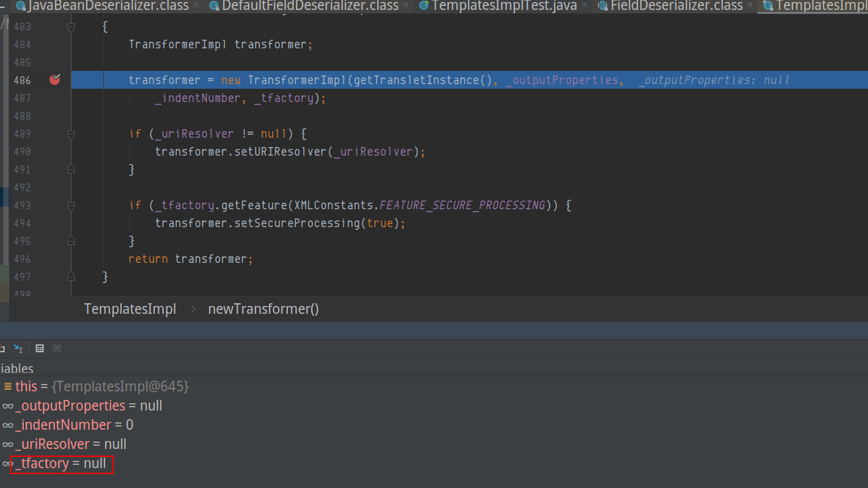The image size is (868, 488).
Task: Click the fold end marker at line 497
Action: click(71, 277)
